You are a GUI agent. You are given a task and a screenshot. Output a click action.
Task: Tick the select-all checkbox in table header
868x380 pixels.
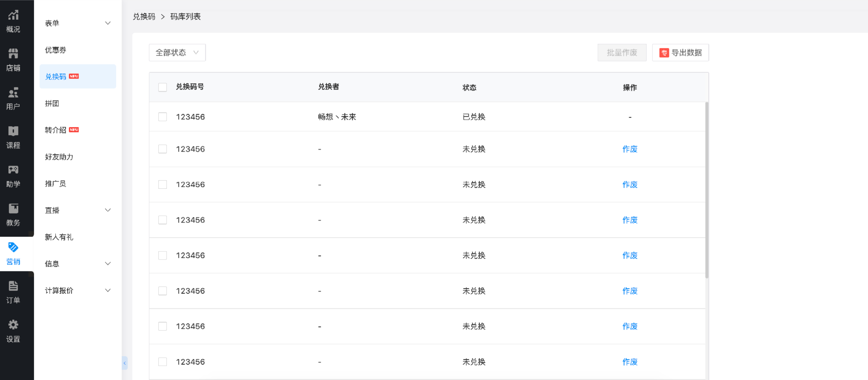(162, 87)
